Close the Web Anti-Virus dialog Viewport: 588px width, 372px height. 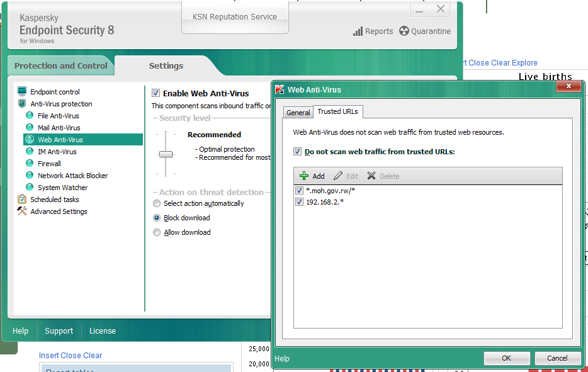point(568,86)
